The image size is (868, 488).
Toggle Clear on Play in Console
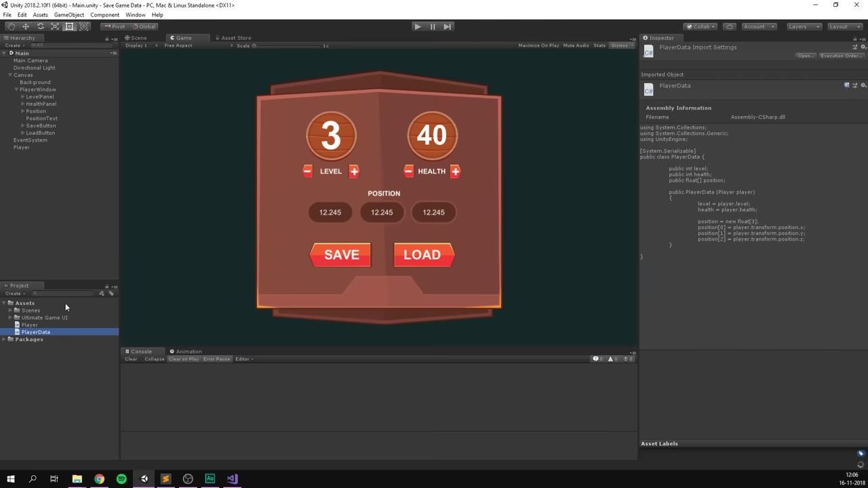point(184,359)
